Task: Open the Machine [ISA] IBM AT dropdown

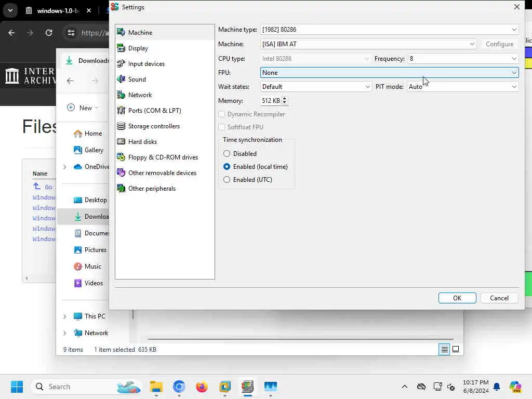Action: pos(368,44)
